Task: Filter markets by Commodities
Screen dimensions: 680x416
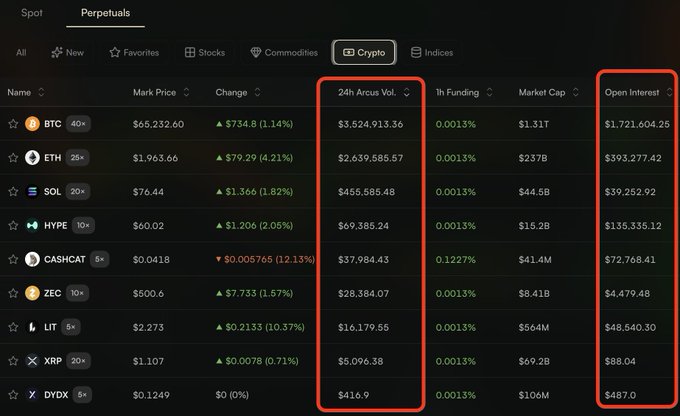Action: pyautogui.click(x=284, y=52)
